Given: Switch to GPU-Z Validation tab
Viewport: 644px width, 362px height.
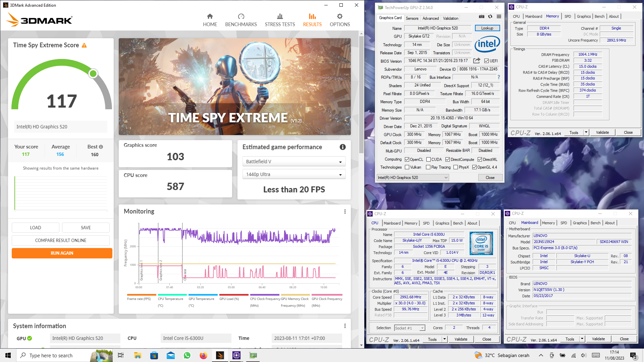Looking at the screenshot, I should click(450, 18).
